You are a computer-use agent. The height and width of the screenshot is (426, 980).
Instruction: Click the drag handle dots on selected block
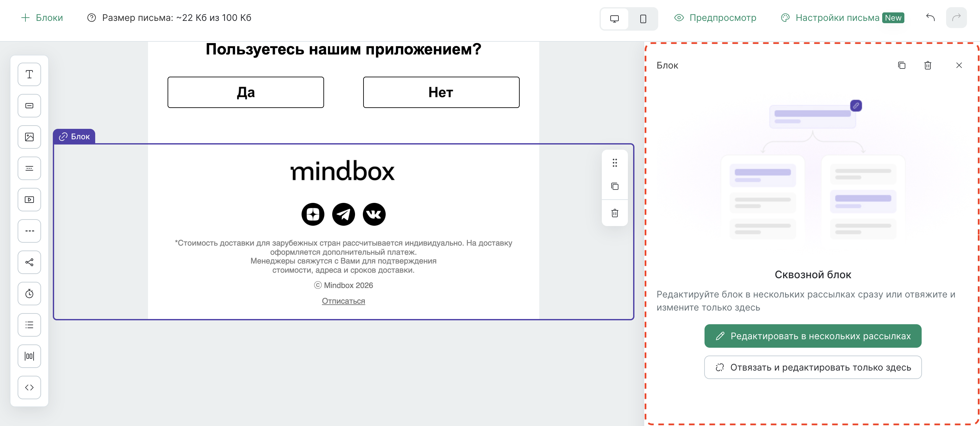[615, 163]
